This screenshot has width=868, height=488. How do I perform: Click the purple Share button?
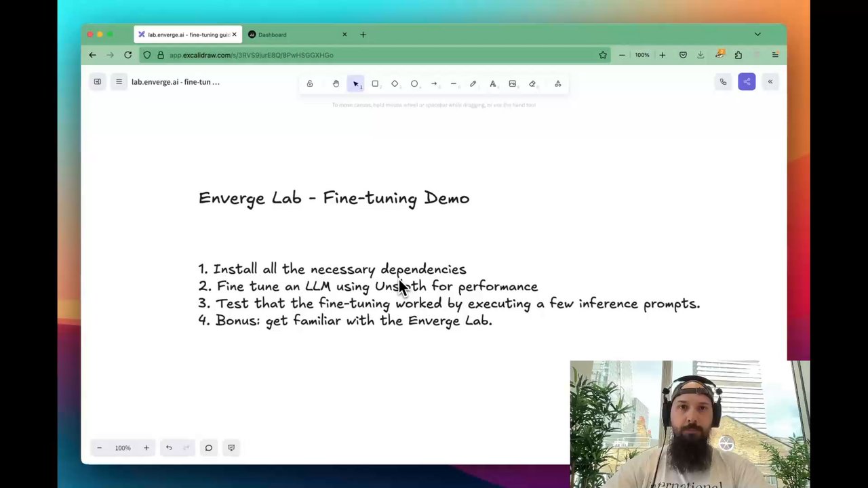point(747,82)
